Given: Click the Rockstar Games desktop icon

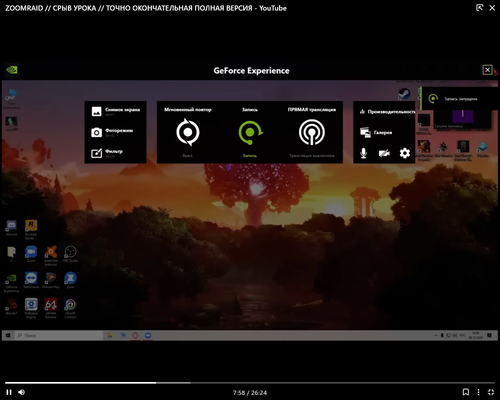Looking at the screenshot, I should 31,229.
